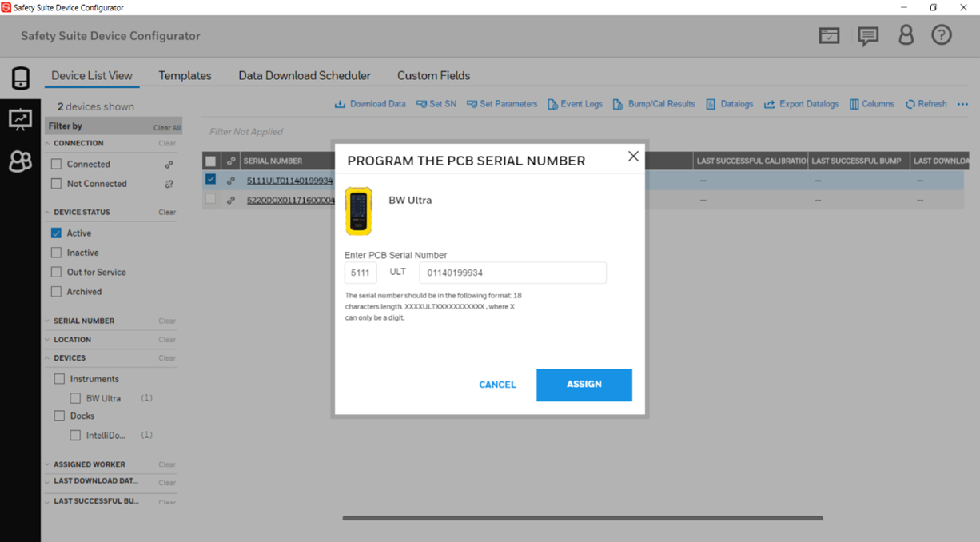The width and height of the screenshot is (980, 542).
Task: Expand the ASSIGNED WORKER section
Action: (46, 464)
